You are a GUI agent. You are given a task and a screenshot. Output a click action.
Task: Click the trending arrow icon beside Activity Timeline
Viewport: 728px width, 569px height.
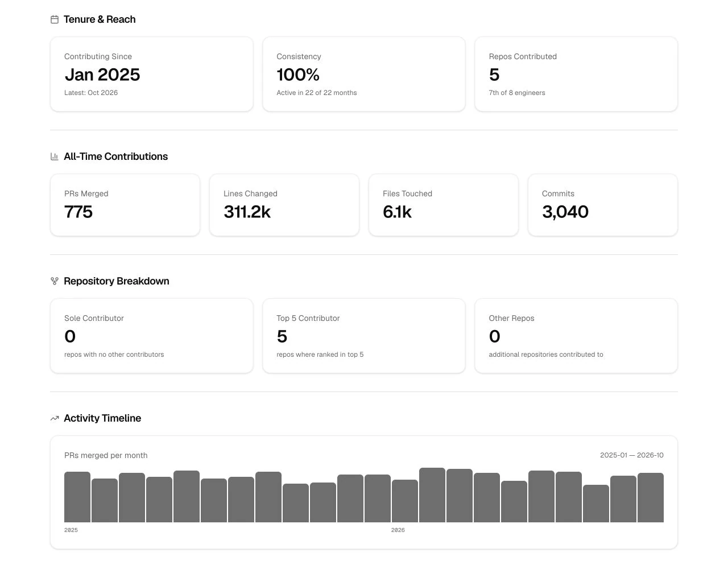[55, 418]
